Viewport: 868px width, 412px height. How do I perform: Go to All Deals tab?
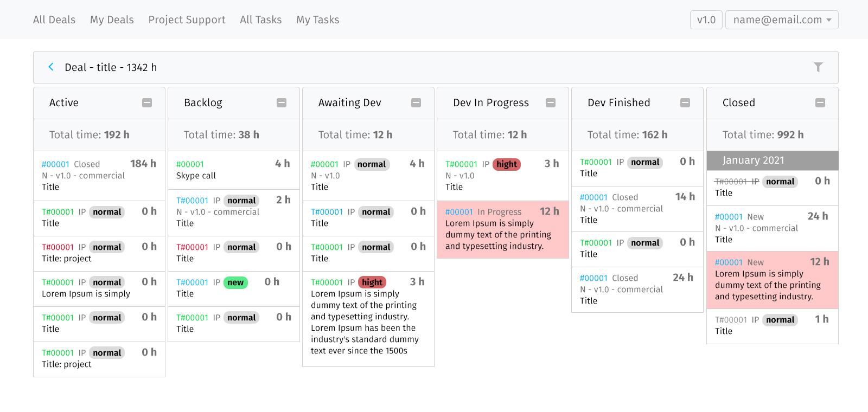tap(54, 20)
